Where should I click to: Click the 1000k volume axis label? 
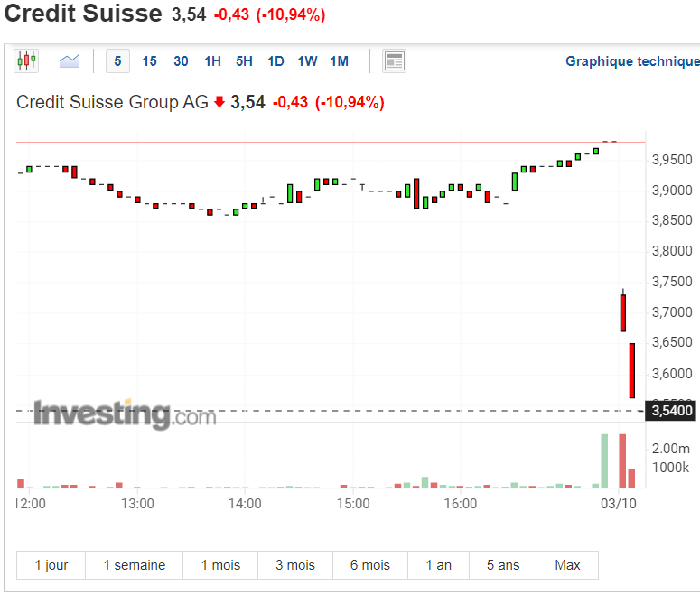(670, 468)
